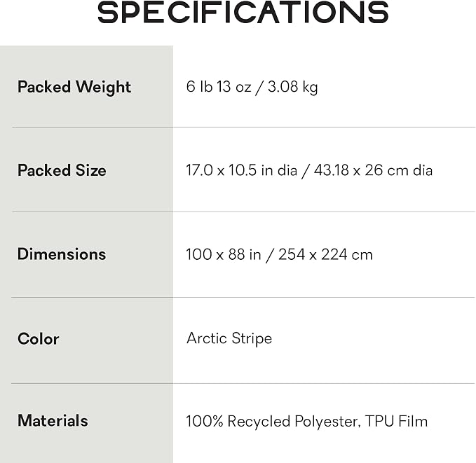Image resolution: width=476 pixels, height=463 pixels.
Task: Select the Packed Size label
Action: click(x=62, y=170)
